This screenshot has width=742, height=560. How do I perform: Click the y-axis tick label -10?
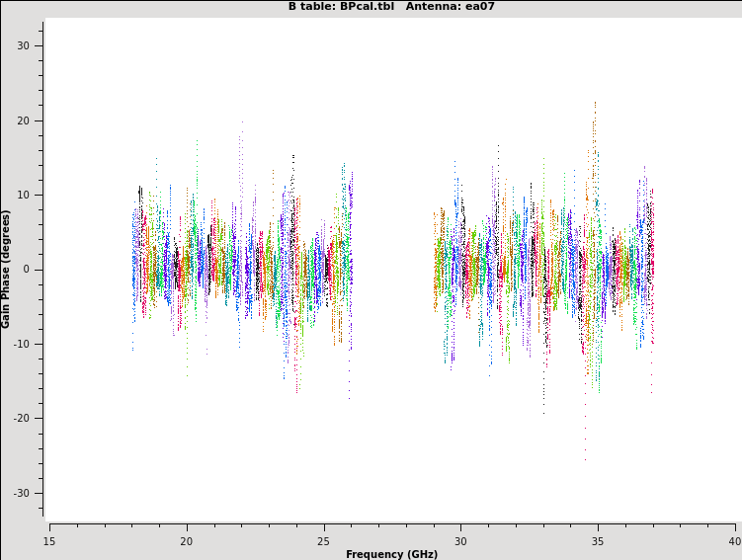click(x=22, y=344)
